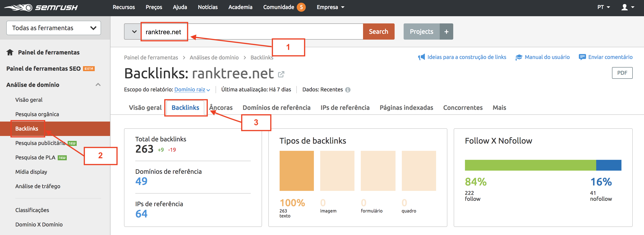644x235 pixels.
Task: Change report scope via Domínio raiz
Action: click(192, 90)
